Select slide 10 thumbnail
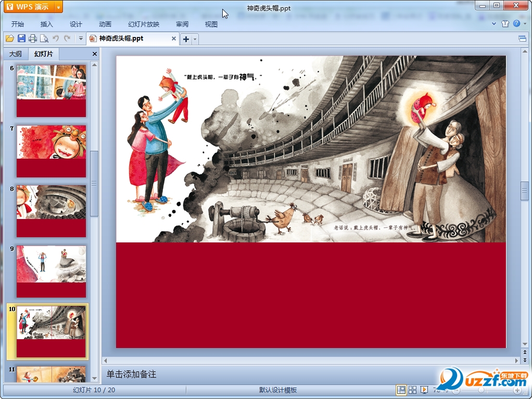 pyautogui.click(x=51, y=331)
